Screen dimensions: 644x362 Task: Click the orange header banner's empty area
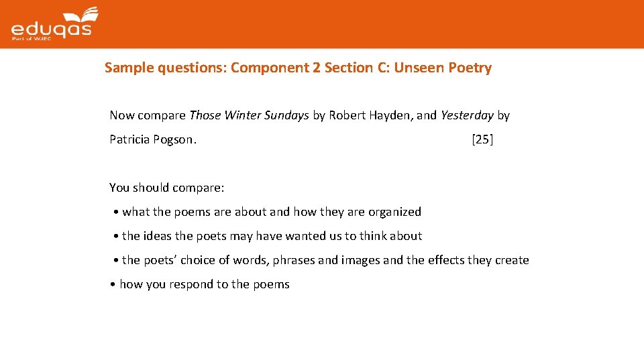(x=369, y=24)
